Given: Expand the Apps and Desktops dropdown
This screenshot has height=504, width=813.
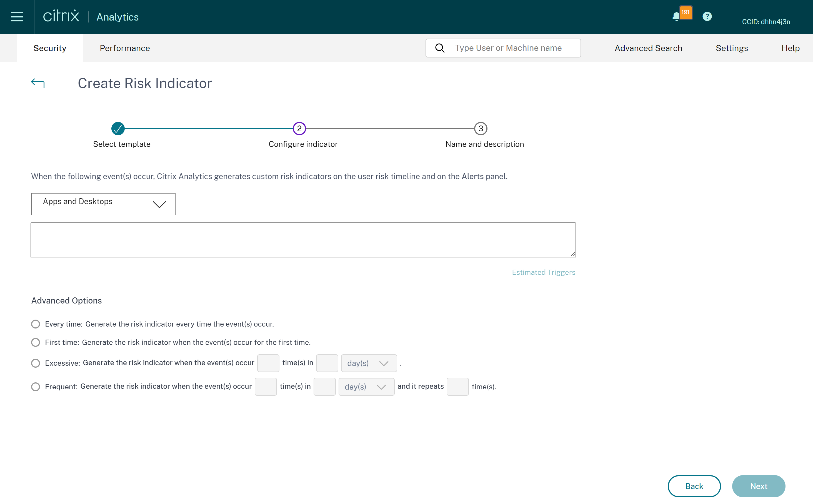Looking at the screenshot, I should [103, 204].
